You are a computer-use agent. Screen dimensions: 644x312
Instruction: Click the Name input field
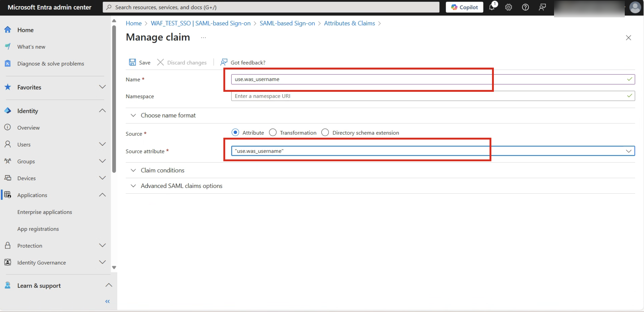coord(433,79)
